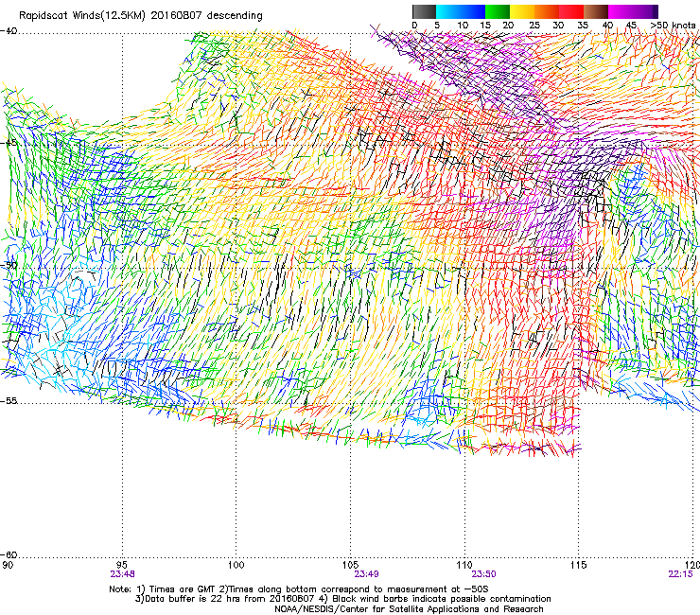Click the yellow 20-25 knots legend swatch
The height and width of the screenshot is (615, 700).
(522, 11)
